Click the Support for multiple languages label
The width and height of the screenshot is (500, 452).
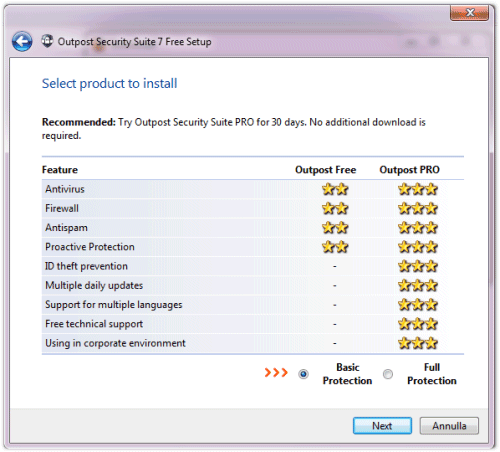pos(114,305)
